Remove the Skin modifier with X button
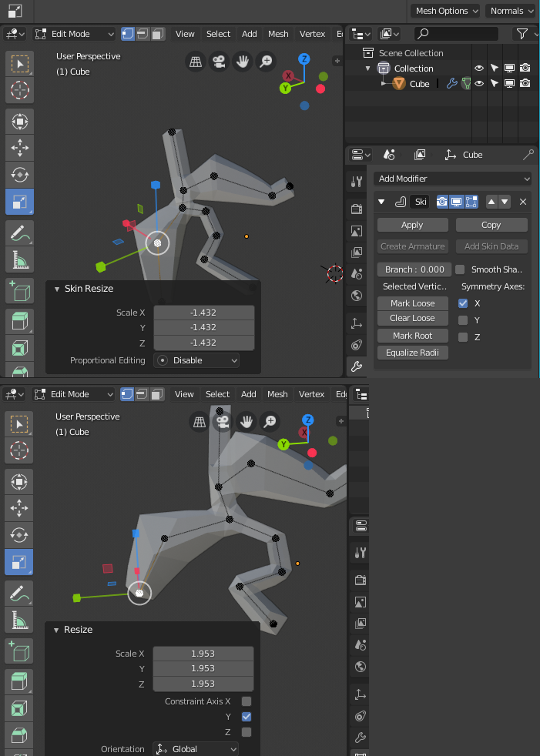Viewport: 540px width, 756px height. tap(523, 202)
